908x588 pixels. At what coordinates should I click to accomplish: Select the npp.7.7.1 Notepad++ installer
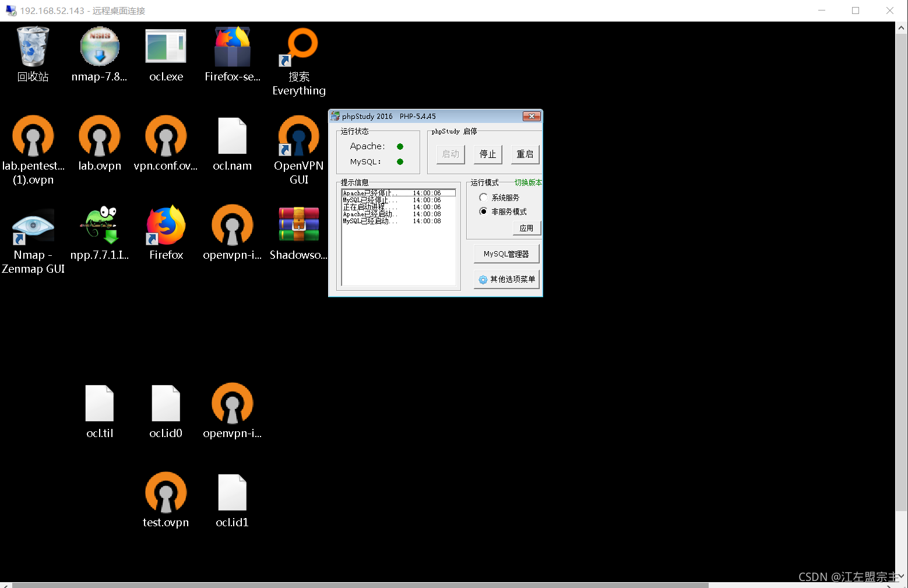[100, 233]
